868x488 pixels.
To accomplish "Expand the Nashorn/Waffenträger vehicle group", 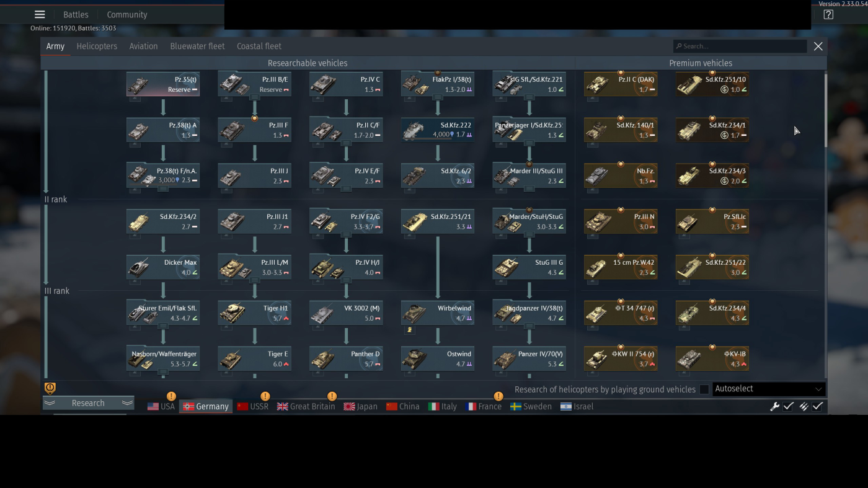I will (163, 372).
